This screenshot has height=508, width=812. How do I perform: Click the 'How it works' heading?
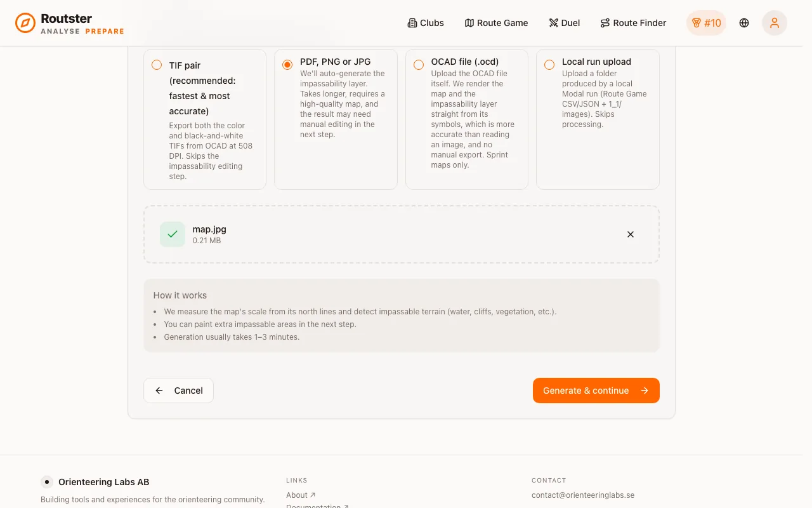[180, 295]
